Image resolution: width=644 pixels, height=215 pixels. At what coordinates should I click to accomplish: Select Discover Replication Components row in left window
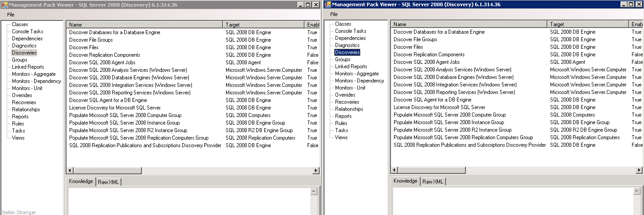click(193, 55)
